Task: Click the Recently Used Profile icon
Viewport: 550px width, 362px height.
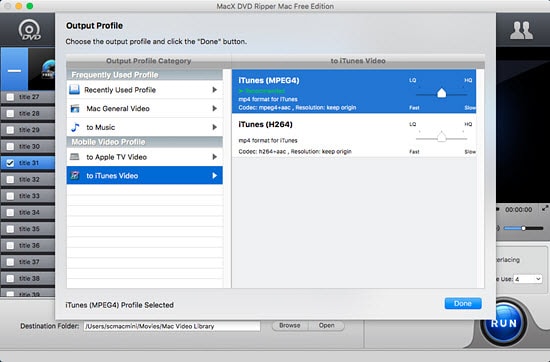Action: [74, 90]
